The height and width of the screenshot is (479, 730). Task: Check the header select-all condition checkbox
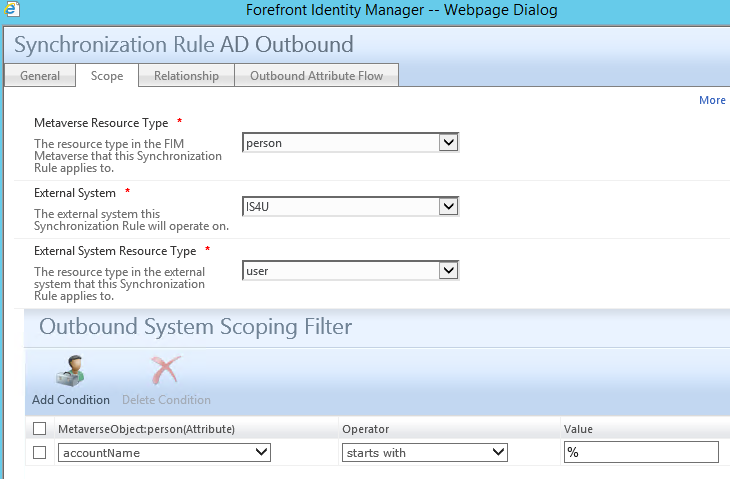point(40,428)
